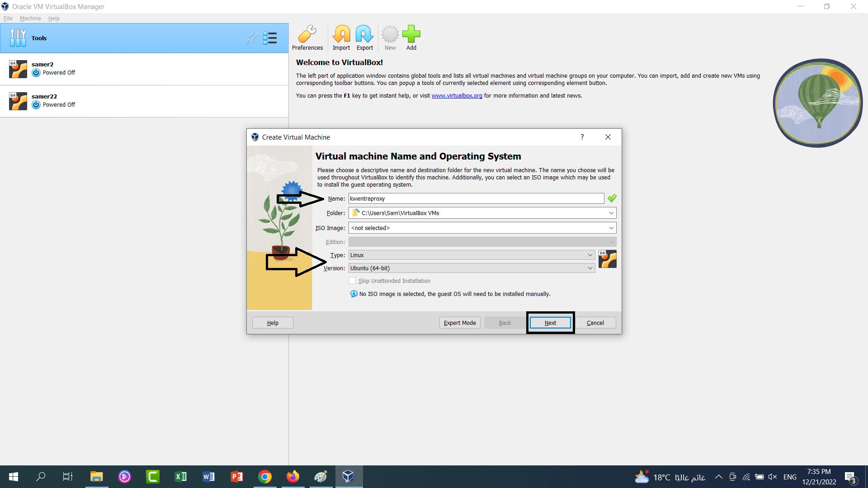Open the Windows Start menu
868x488 pixels.
pos(14,477)
